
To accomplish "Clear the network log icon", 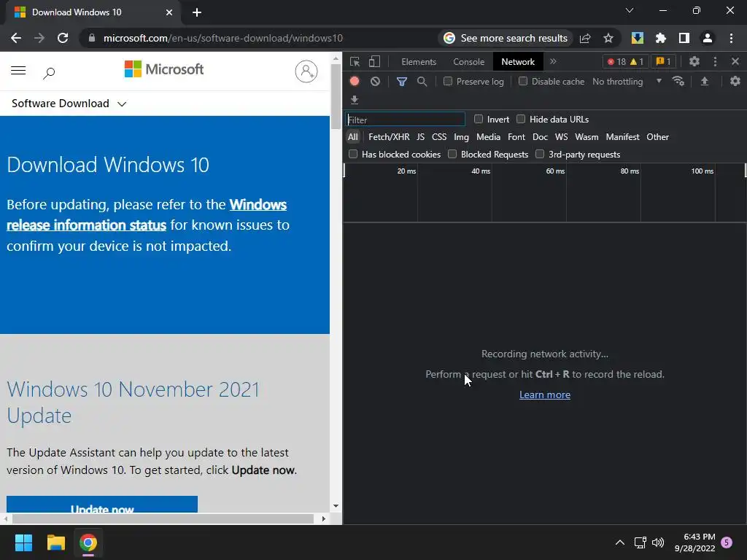I will 376,82.
